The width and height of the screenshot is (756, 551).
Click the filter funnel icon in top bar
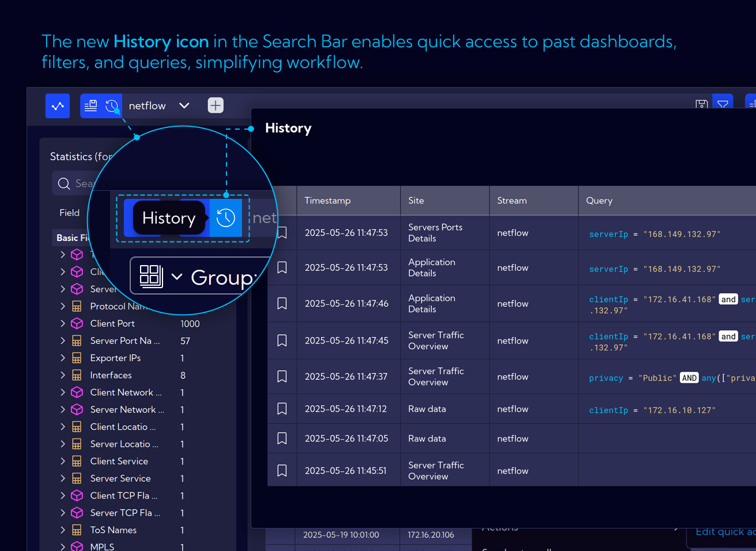[x=723, y=104]
